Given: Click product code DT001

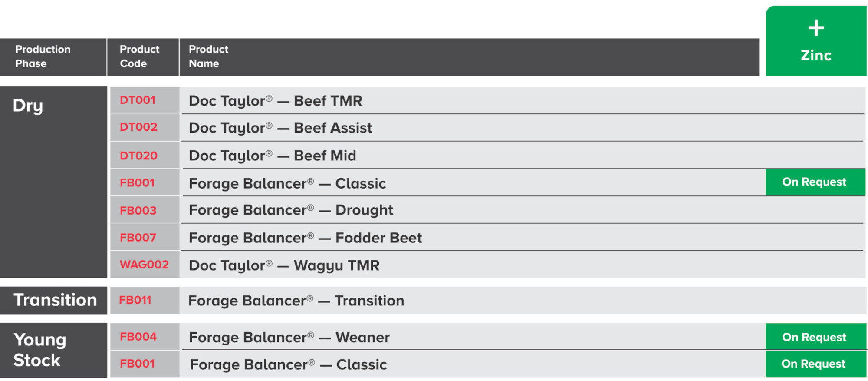Looking at the screenshot, I should [138, 100].
